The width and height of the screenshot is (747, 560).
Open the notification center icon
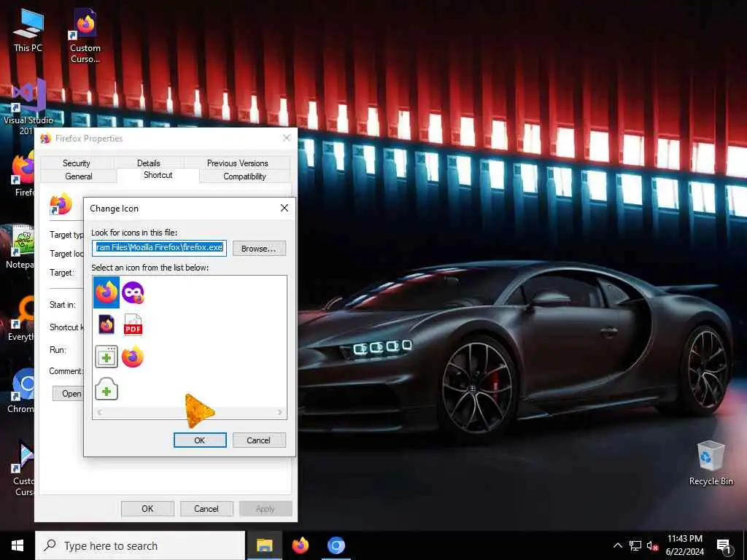tap(724, 546)
